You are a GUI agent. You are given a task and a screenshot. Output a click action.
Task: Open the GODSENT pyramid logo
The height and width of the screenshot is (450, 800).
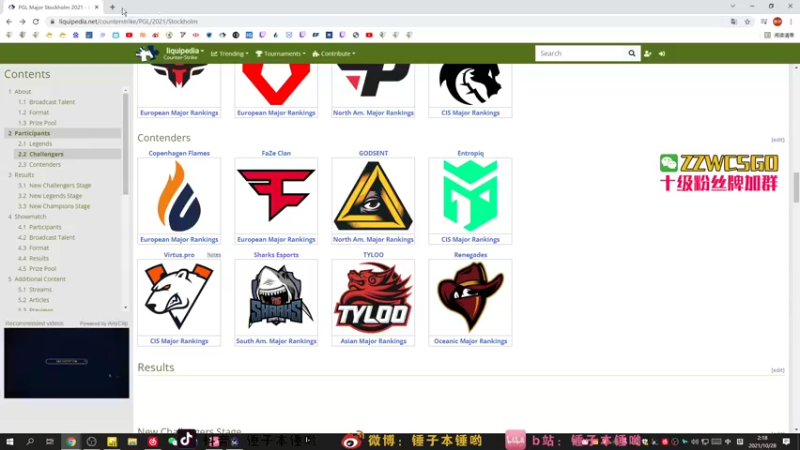(373, 196)
